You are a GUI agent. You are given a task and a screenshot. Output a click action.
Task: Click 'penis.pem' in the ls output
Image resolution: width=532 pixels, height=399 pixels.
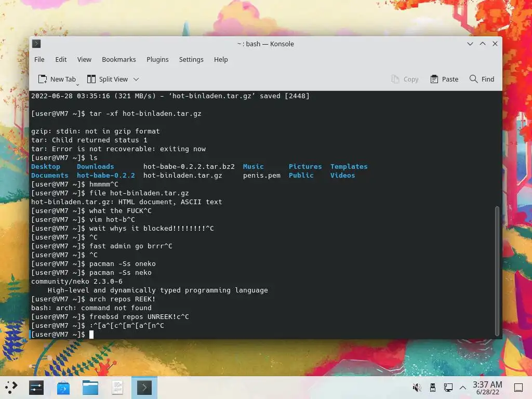click(262, 176)
